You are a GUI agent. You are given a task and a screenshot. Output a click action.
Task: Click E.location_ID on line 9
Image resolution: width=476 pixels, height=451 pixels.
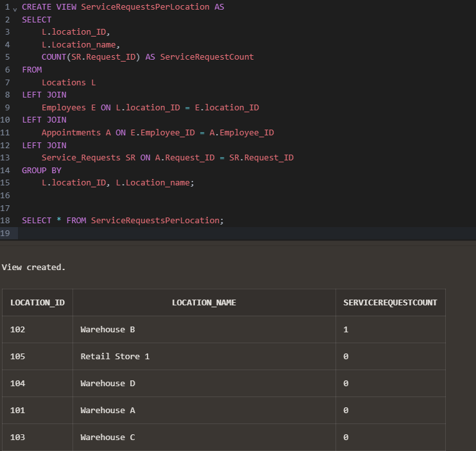click(x=226, y=108)
